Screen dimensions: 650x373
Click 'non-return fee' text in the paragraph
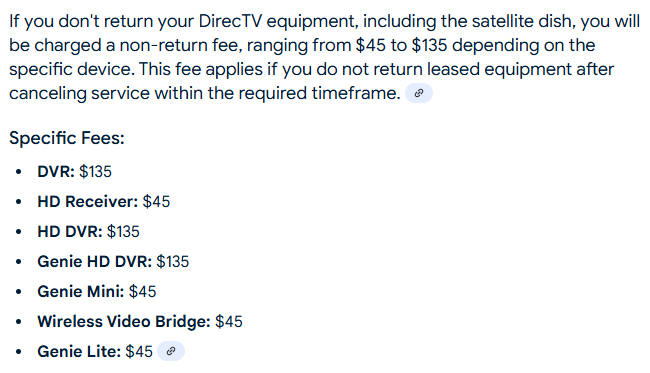coord(181,45)
